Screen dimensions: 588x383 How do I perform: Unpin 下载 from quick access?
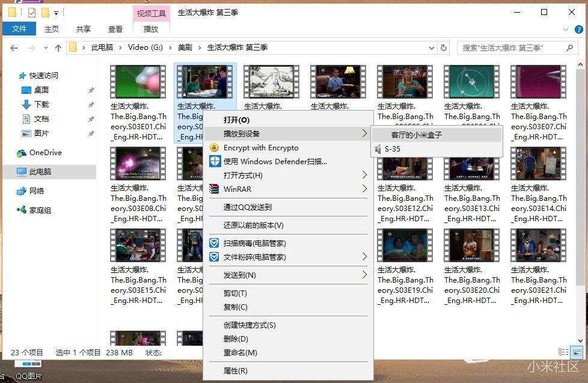(x=91, y=105)
